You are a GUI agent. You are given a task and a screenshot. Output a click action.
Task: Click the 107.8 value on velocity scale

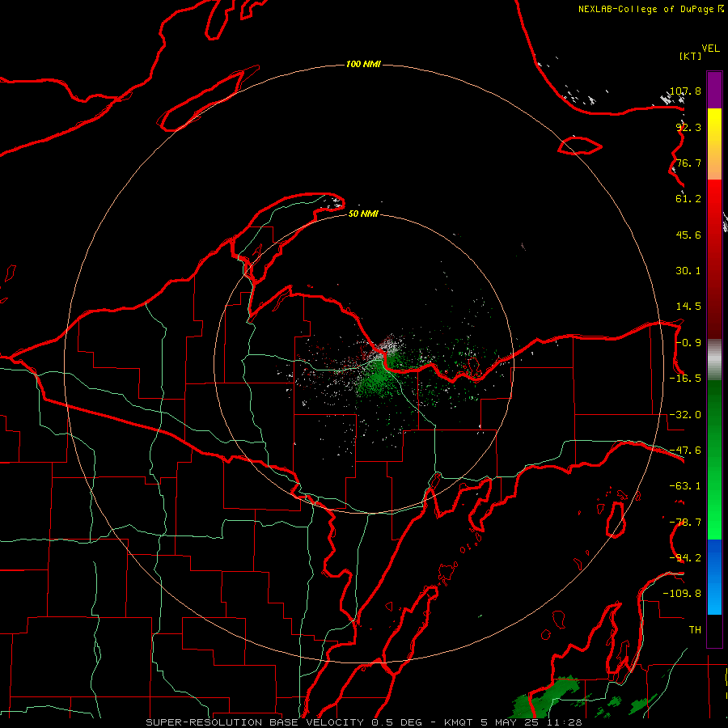tap(685, 91)
